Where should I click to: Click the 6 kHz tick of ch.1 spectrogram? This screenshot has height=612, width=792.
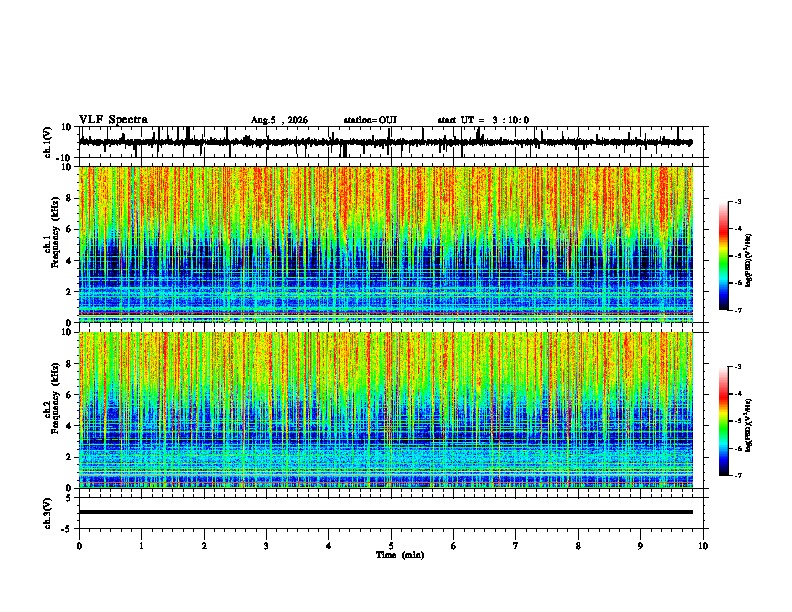pos(69,229)
